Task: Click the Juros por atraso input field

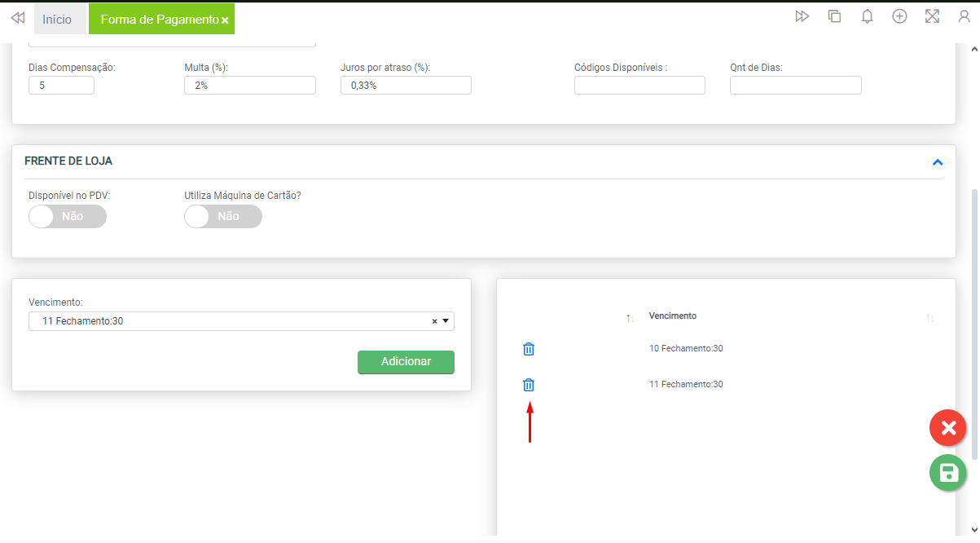Action: coord(406,86)
